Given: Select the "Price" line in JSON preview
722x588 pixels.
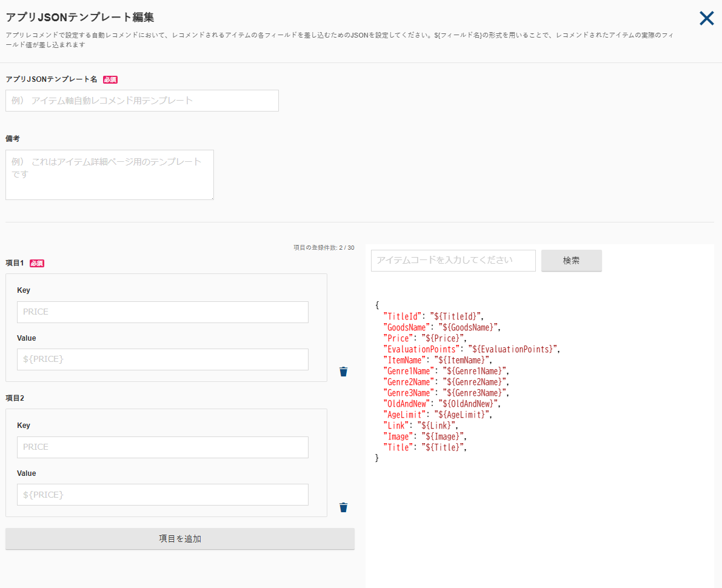Looking at the screenshot, I should coord(425,338).
